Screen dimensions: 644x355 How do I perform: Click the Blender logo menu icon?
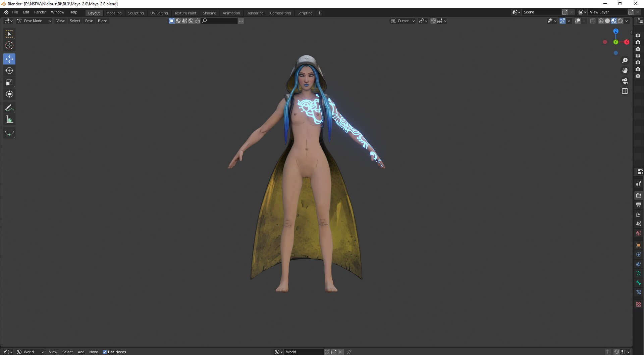point(6,12)
